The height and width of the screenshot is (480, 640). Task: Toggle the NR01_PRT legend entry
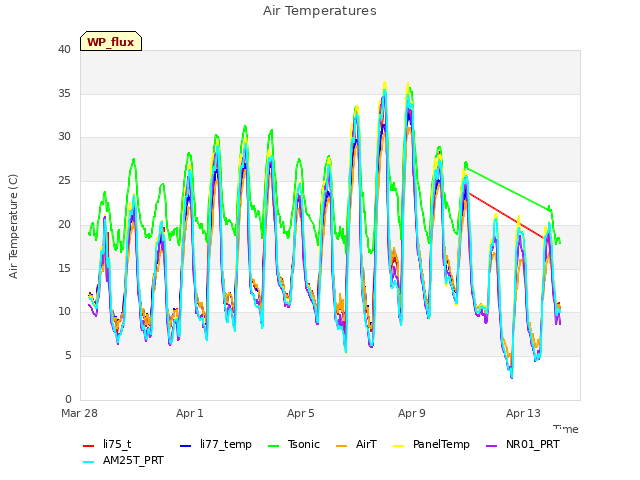tap(523, 444)
